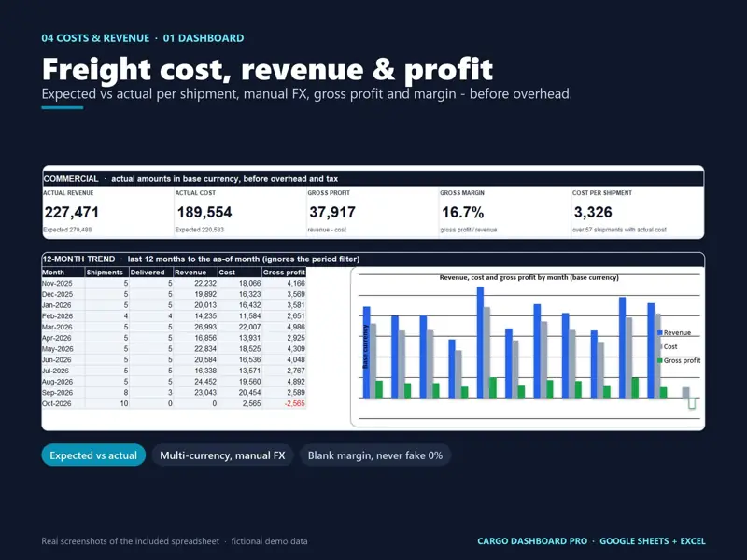Select the Shipments column header
Screen dimensions: 747x560
[107, 273]
